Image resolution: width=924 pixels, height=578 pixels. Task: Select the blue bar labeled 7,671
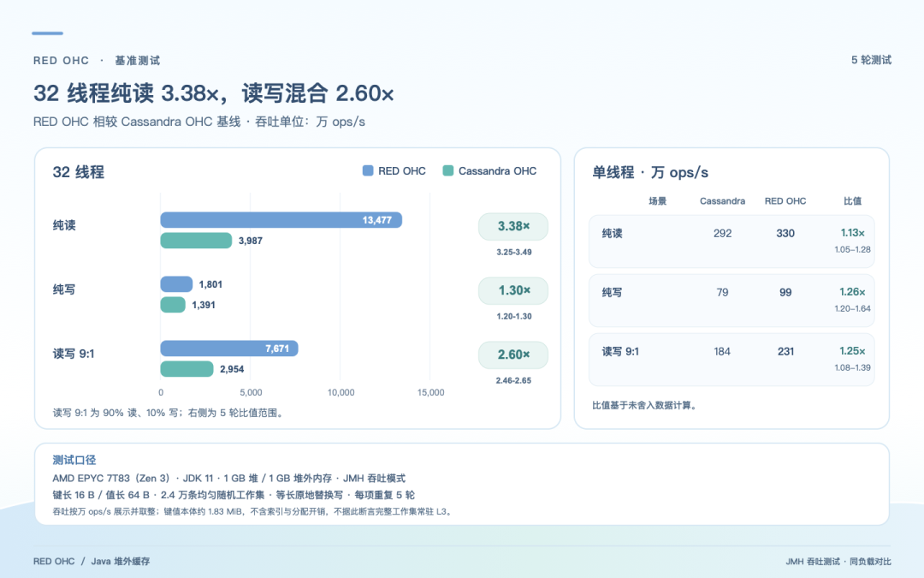point(229,349)
